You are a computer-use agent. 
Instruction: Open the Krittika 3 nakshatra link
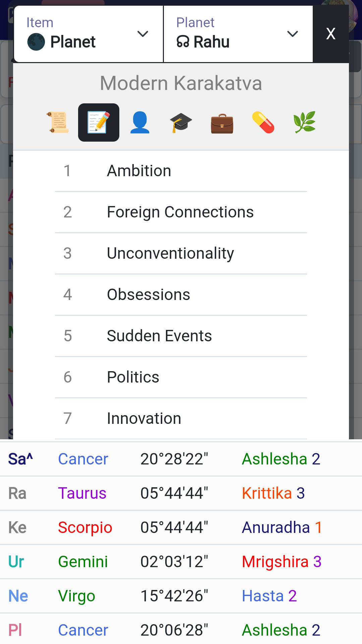coord(273,493)
